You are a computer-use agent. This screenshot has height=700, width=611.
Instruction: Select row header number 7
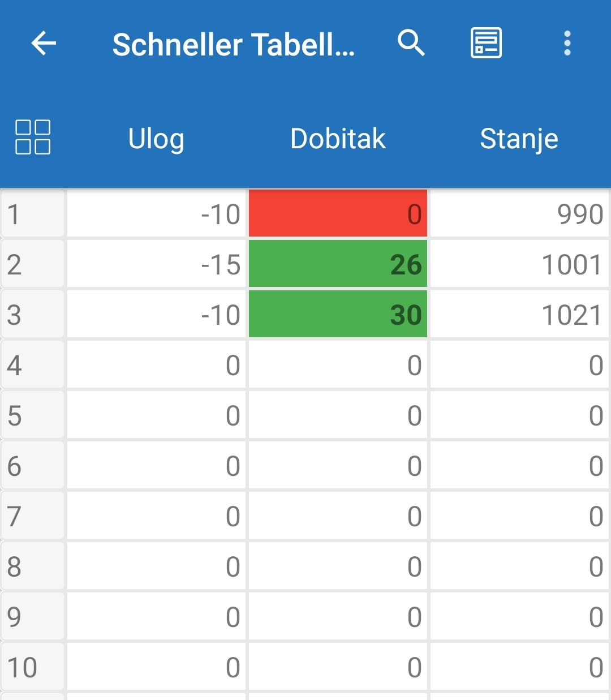coord(32,516)
